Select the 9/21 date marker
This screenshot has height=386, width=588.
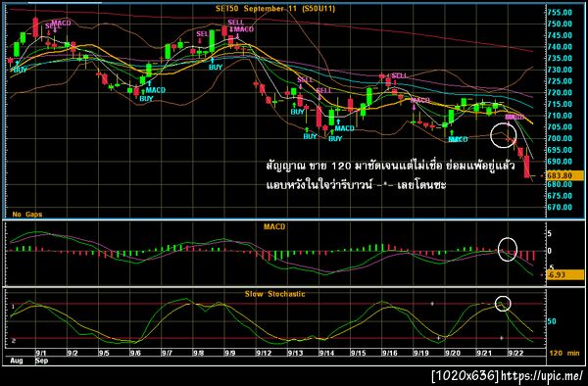[484, 353]
